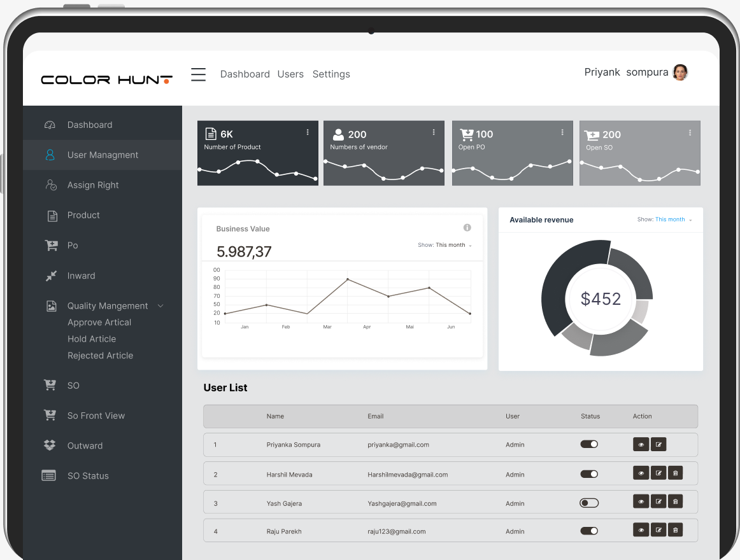Select Dashboard in the top navigation
This screenshot has width=740, height=560.
[245, 74]
